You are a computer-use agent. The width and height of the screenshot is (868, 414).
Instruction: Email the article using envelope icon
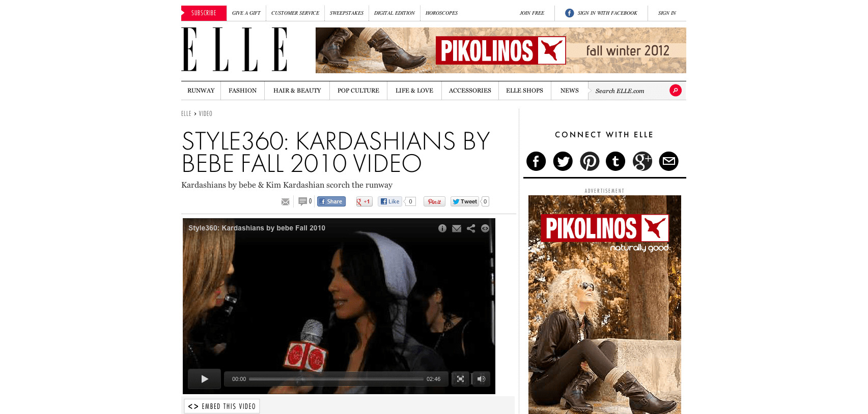pyautogui.click(x=286, y=202)
